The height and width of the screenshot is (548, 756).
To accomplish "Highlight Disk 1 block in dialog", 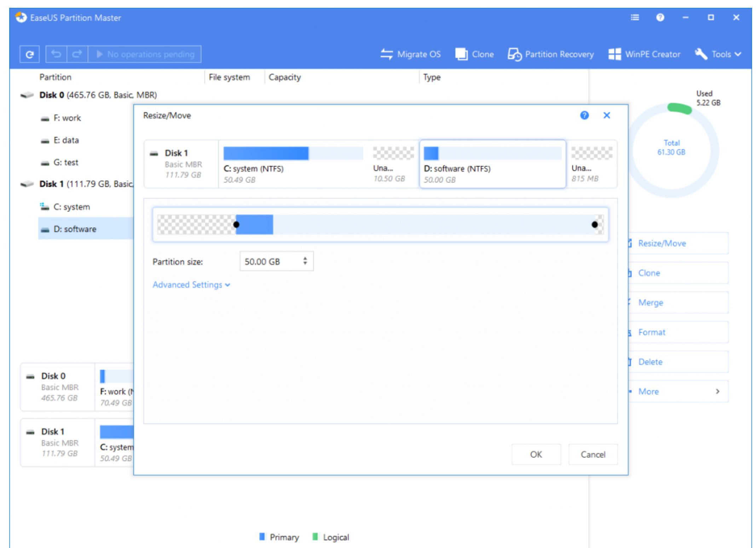I will coord(181,164).
